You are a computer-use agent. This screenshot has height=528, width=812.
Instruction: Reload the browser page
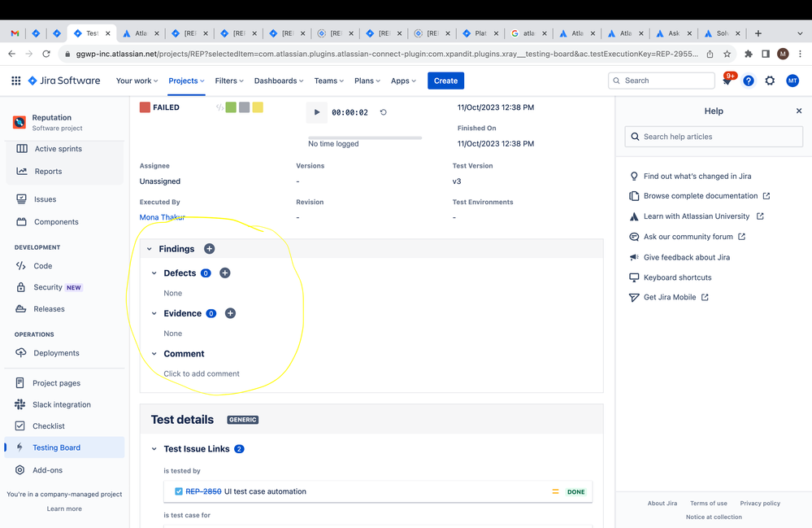pyautogui.click(x=46, y=54)
